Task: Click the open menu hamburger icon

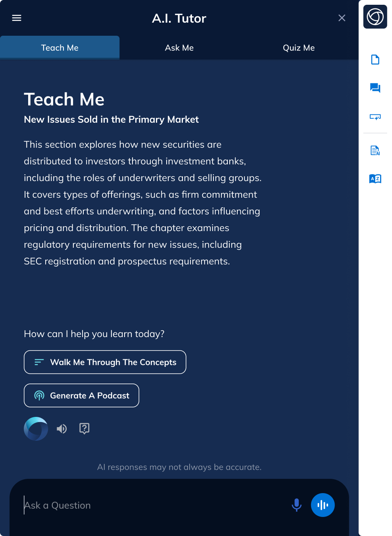Action: click(x=17, y=18)
